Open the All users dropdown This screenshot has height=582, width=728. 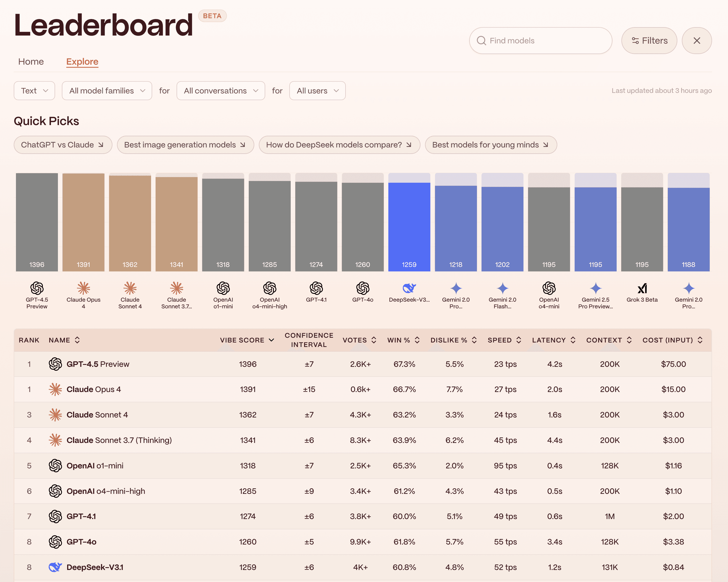pos(317,91)
